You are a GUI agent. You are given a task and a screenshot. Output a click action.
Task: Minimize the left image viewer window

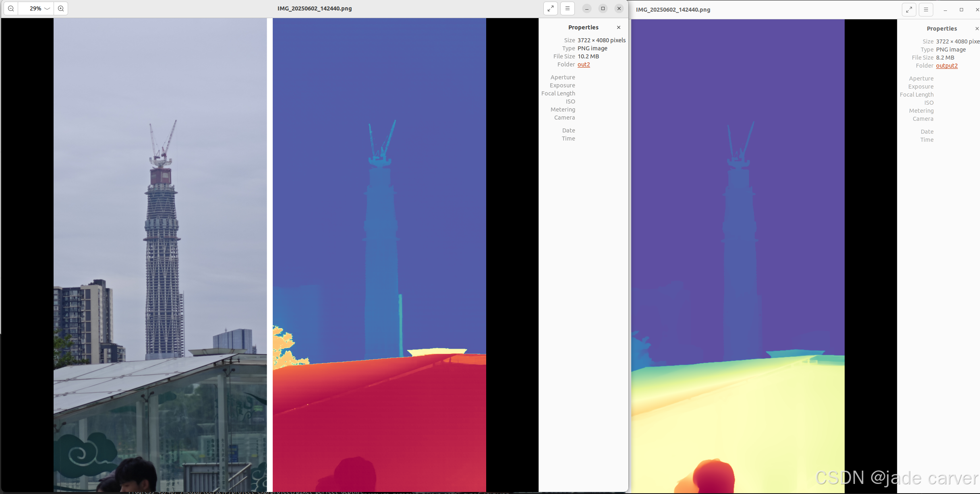click(x=587, y=8)
